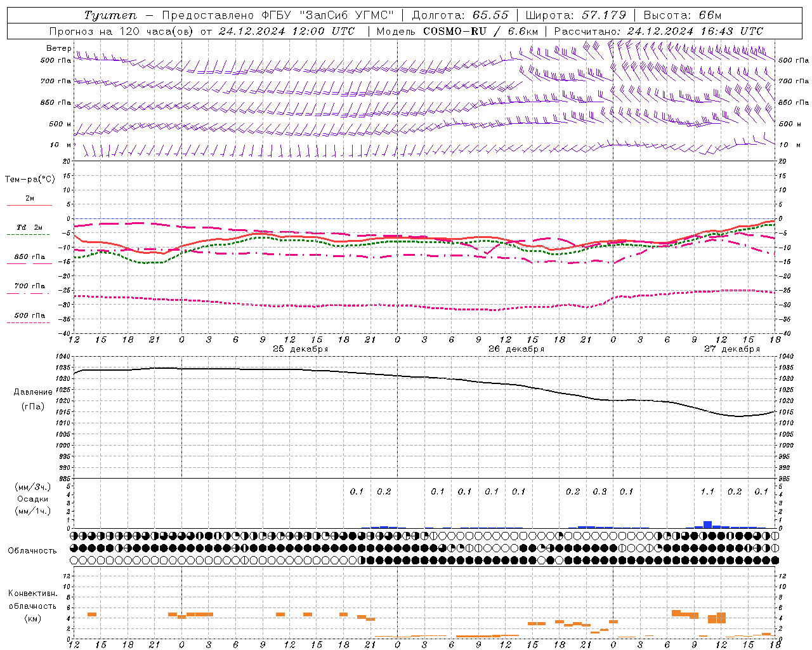This screenshot has width=812, height=650.
Task: Click the "Ветер" panel label
Action: point(58,48)
